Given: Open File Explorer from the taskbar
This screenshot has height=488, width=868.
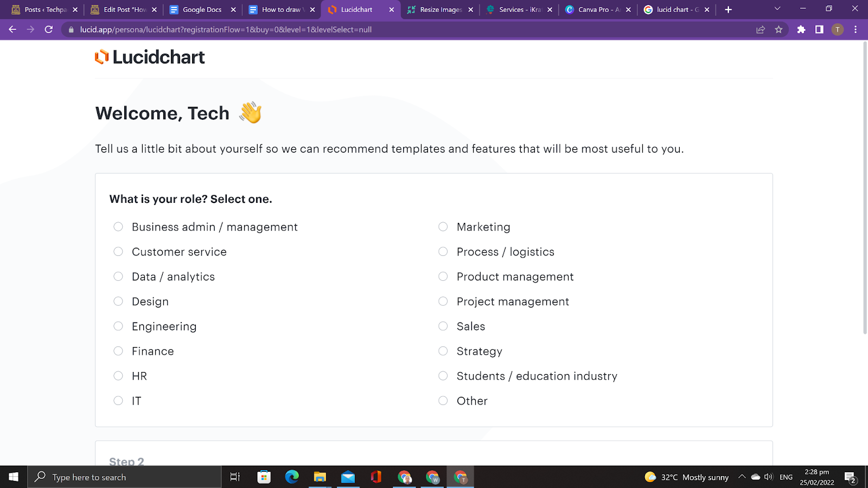Looking at the screenshot, I should click(320, 477).
